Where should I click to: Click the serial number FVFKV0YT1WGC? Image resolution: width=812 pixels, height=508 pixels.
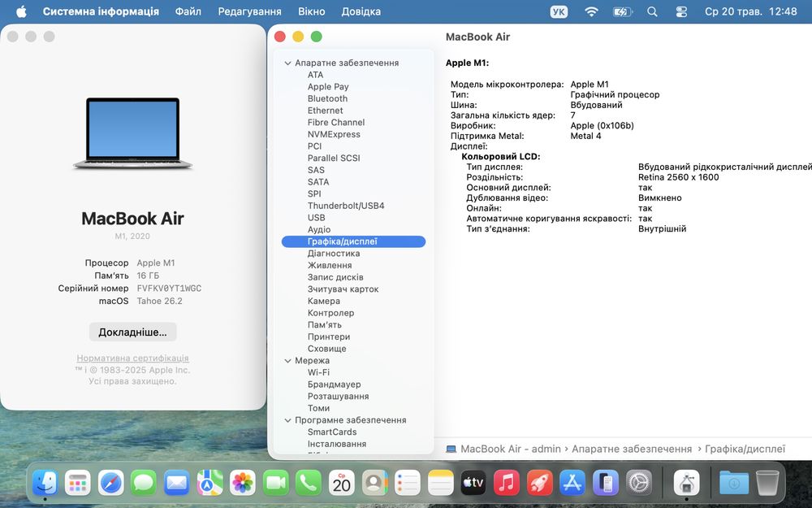[x=169, y=289]
